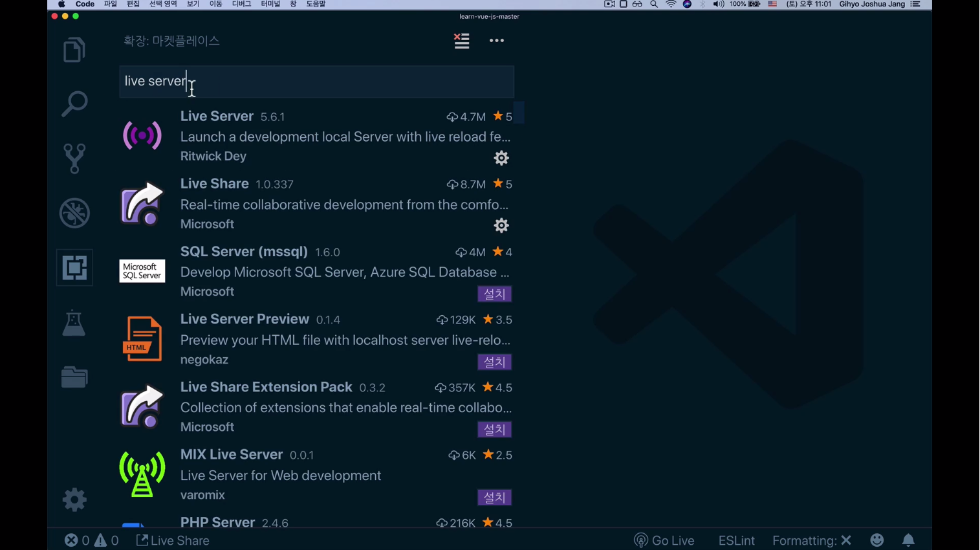980x550 pixels.
Task: Install the Live Server Preview extension
Action: click(494, 362)
